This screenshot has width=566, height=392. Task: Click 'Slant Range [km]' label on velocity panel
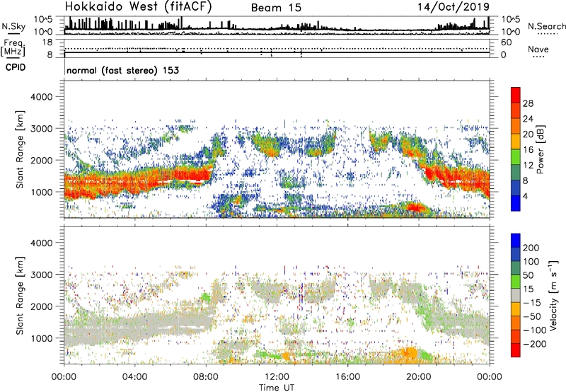pos(20,296)
